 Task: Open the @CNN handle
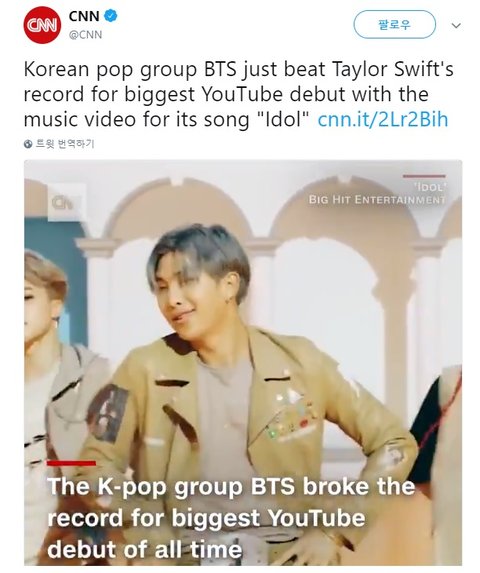click(x=85, y=35)
